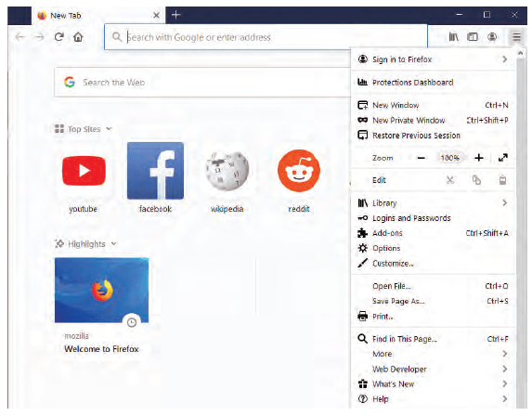532x416 pixels.
Task: Expand the Top Sites section chevron
Action: point(109,129)
